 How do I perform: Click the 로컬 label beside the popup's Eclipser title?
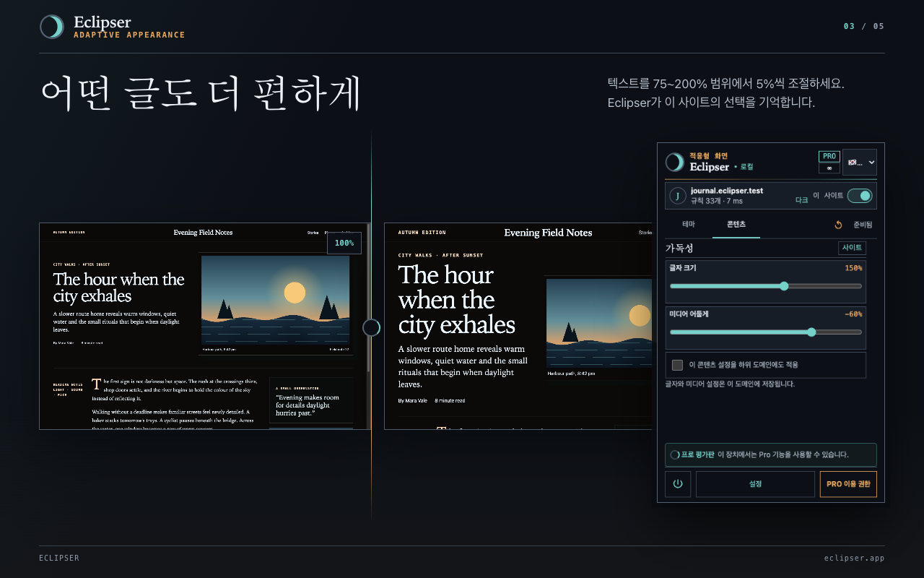746,167
